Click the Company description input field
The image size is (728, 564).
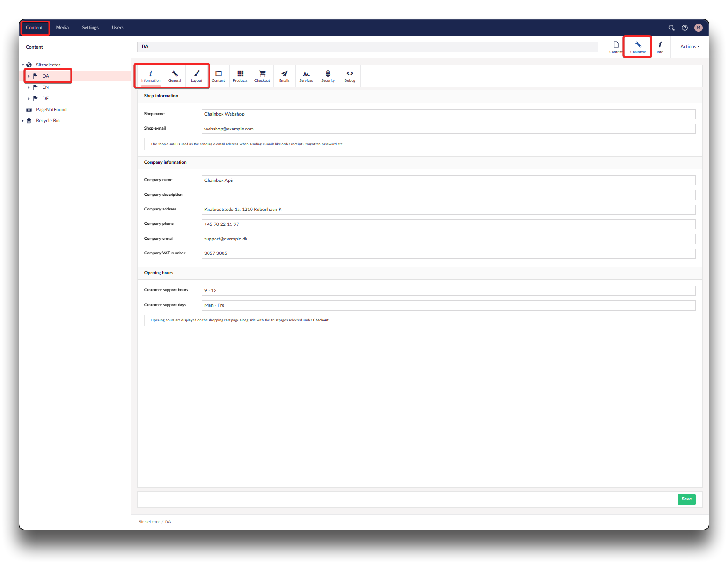click(448, 195)
